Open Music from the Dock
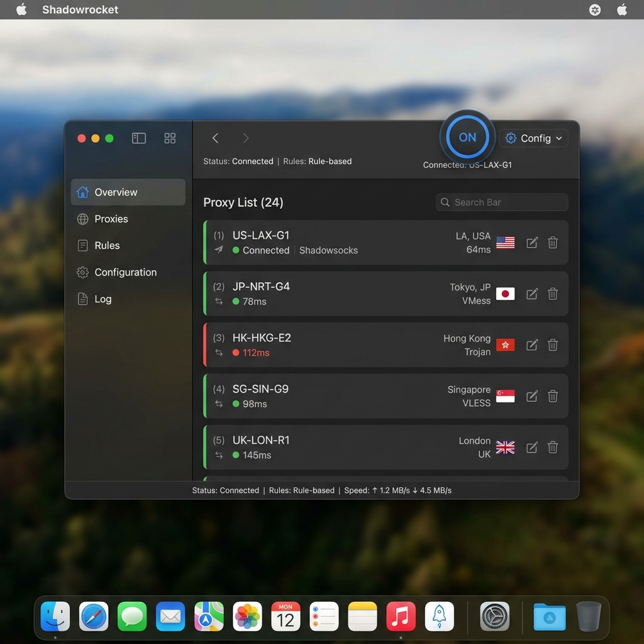Screen dimensions: 644x644 click(x=401, y=616)
